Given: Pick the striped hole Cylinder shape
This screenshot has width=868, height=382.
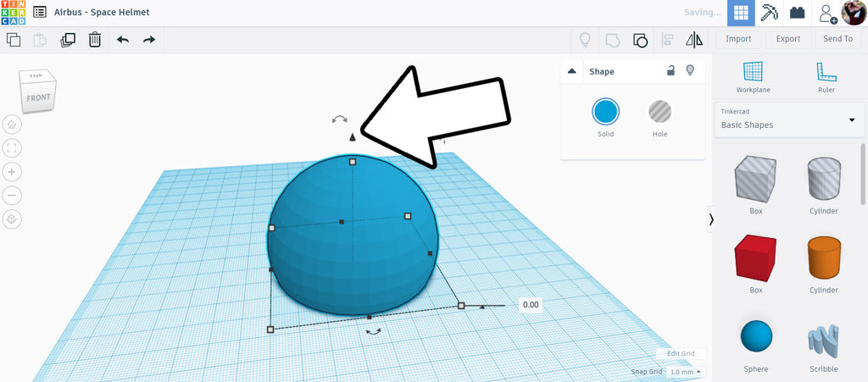Looking at the screenshot, I should (824, 179).
